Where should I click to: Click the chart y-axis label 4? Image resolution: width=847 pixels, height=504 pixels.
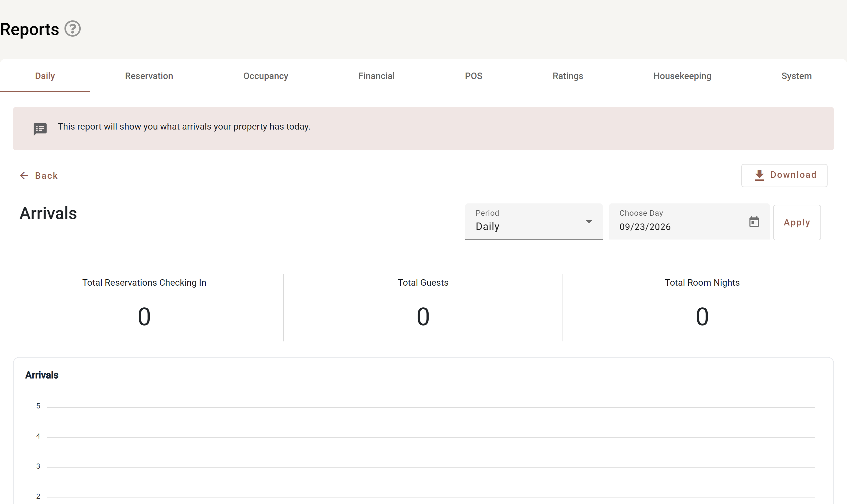[38, 436]
